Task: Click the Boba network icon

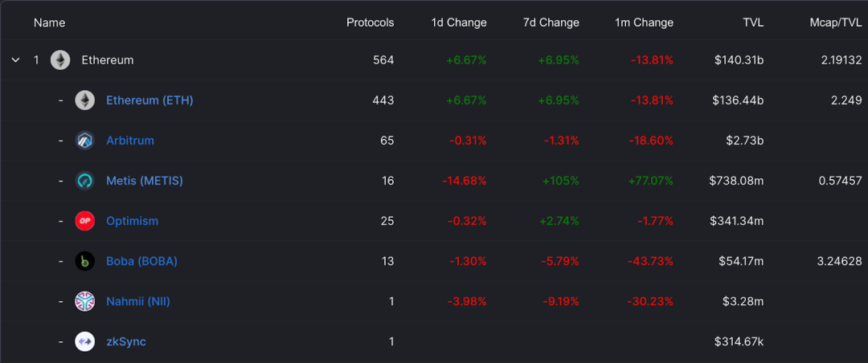Action: [x=84, y=261]
